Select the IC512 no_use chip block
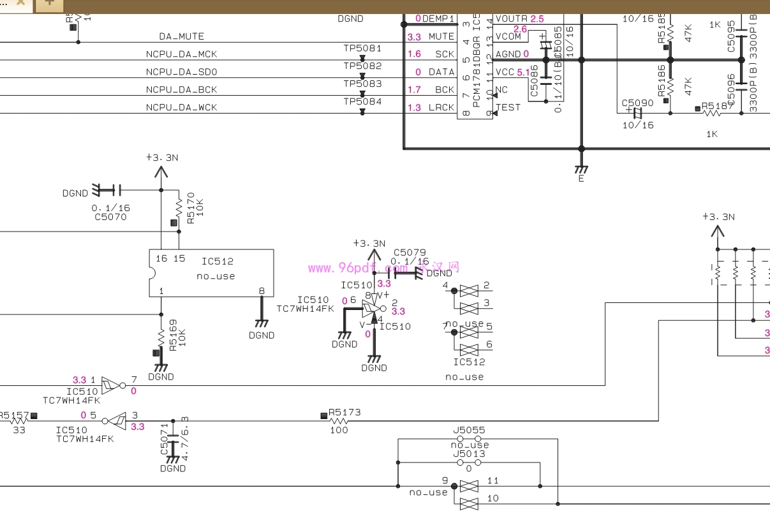Image resolution: width=770 pixels, height=532 pixels. coord(211,273)
